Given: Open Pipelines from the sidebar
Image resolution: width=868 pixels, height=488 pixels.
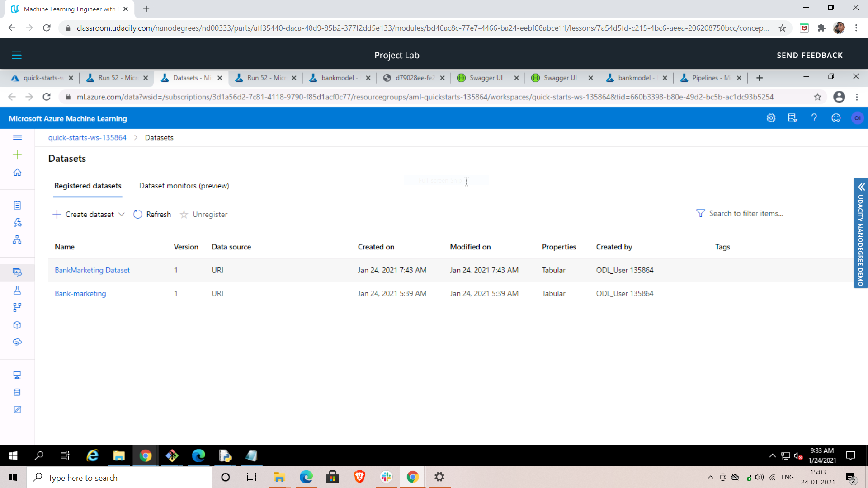Looking at the screenshot, I should 17,307.
